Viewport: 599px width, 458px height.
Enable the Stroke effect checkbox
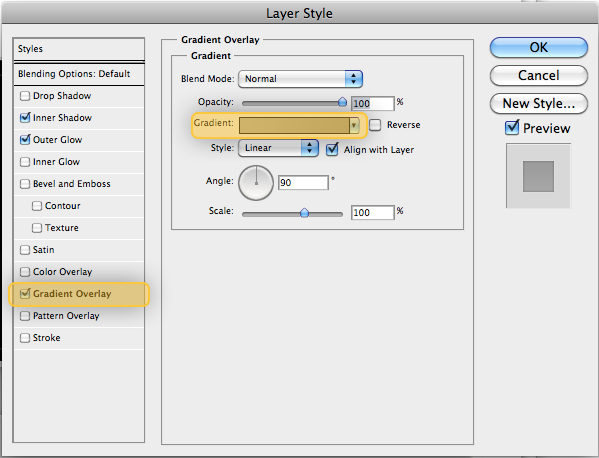pos(25,338)
